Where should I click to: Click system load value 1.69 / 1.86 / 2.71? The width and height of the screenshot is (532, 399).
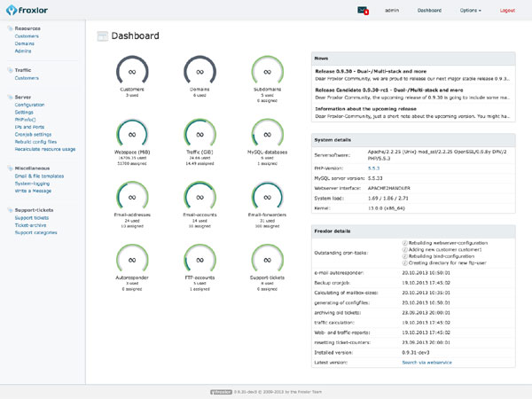(x=388, y=198)
